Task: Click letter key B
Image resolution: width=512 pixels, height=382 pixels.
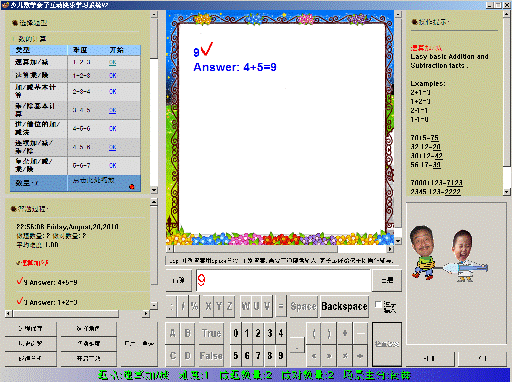Action: [x=188, y=333]
